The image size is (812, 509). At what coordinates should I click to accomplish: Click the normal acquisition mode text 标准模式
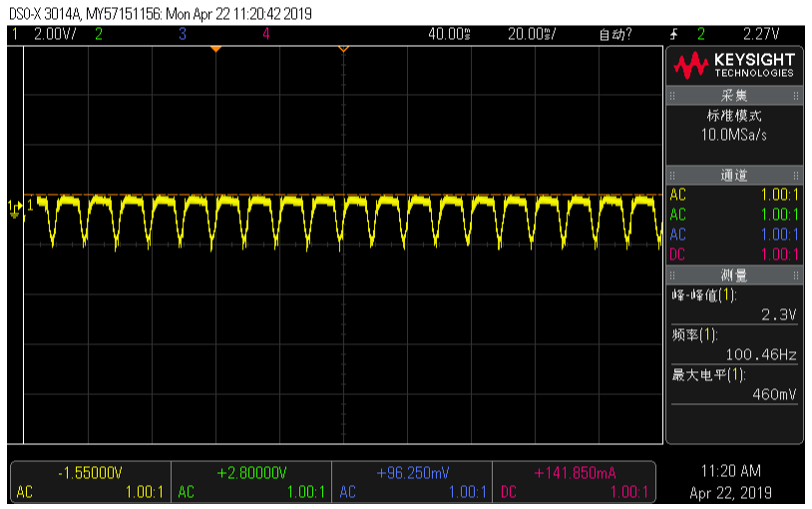pos(734,115)
